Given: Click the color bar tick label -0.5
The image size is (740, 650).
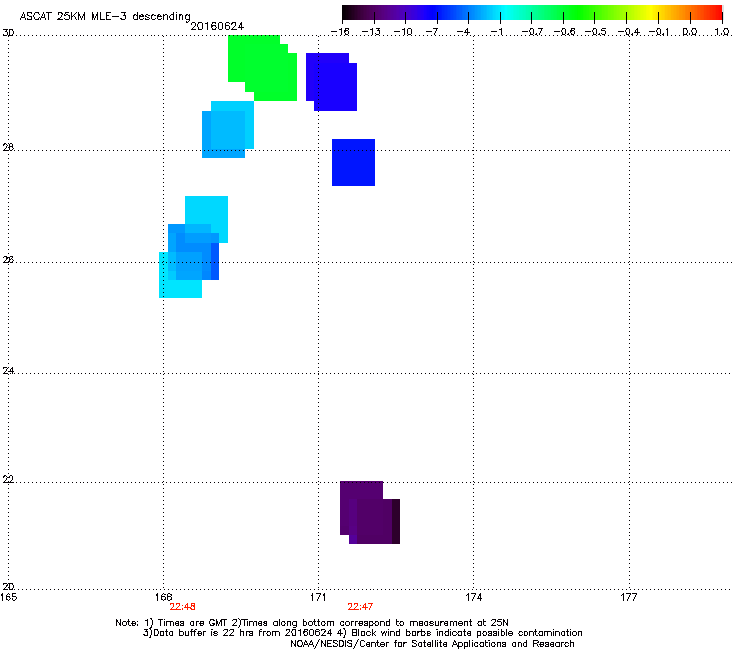Looking at the screenshot, I should (x=596, y=32).
